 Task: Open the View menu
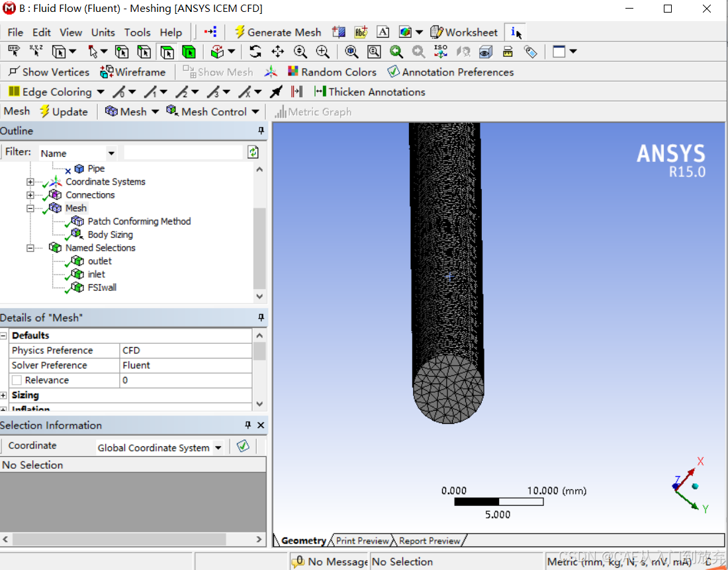pos(71,32)
